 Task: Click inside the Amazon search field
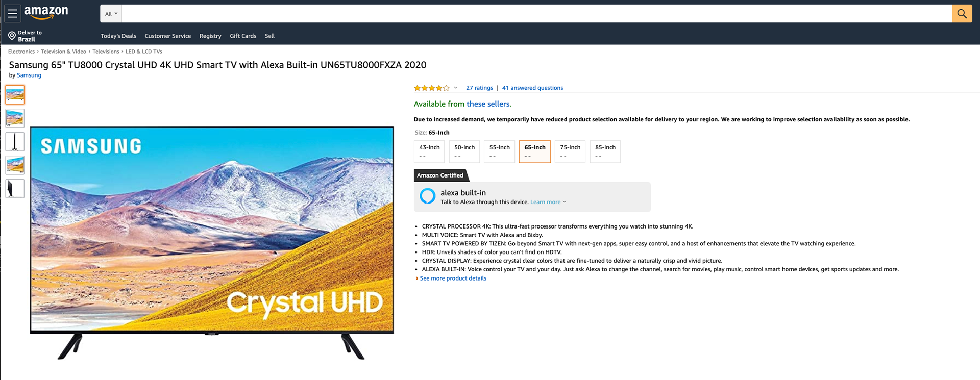point(536,14)
